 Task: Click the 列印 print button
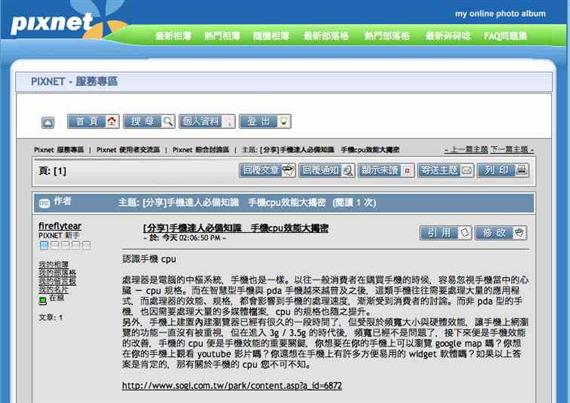point(503,170)
